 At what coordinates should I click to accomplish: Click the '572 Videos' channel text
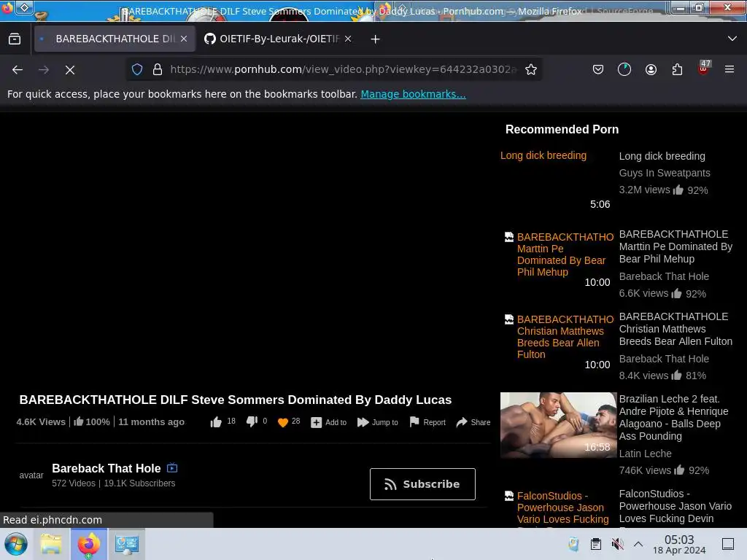(x=74, y=483)
